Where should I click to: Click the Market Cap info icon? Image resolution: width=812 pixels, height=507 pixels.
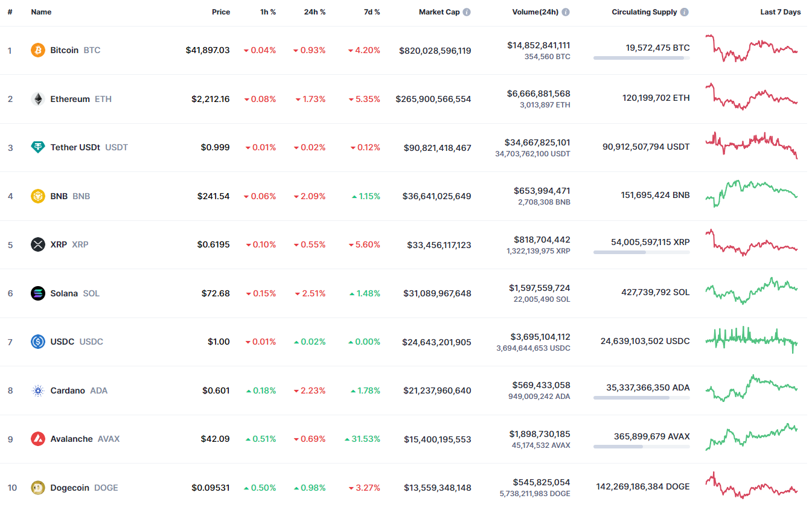point(467,12)
